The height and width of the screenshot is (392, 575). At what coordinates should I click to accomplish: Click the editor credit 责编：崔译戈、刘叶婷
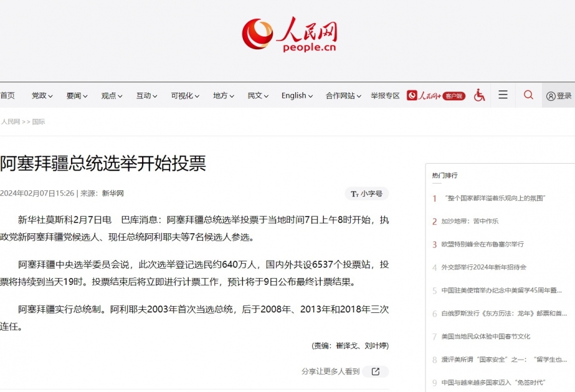[350, 346]
